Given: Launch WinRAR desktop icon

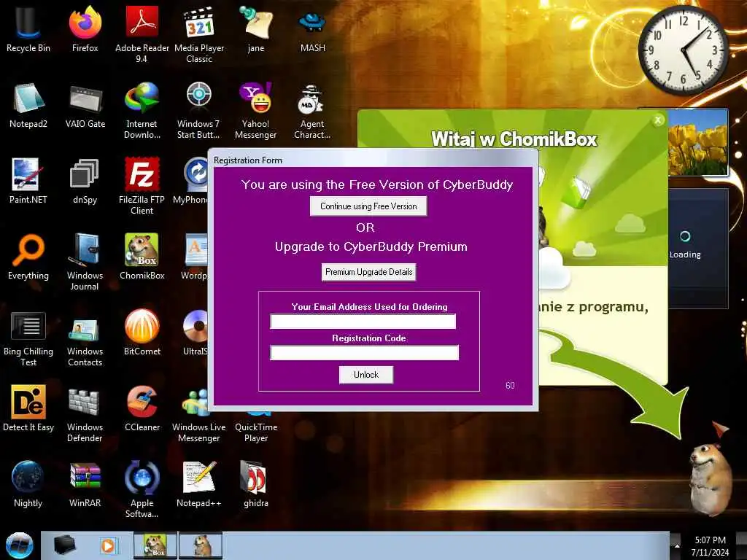Looking at the screenshot, I should click(x=85, y=484).
